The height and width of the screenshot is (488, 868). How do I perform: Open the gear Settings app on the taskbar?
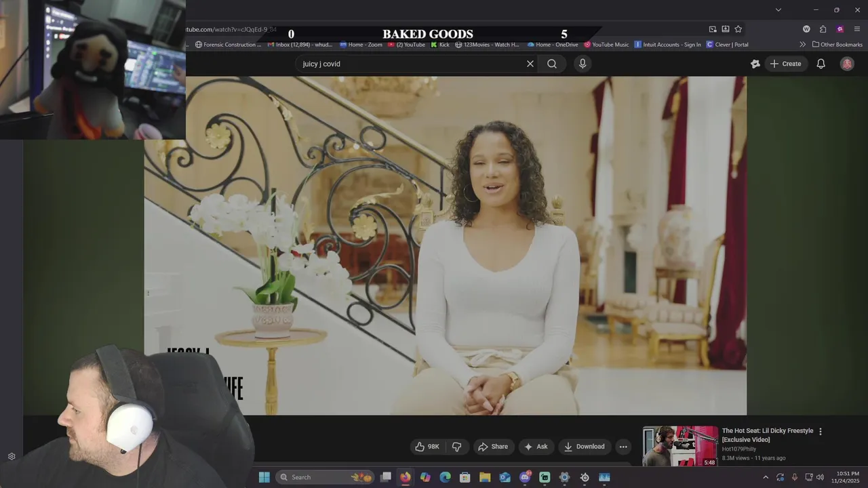point(564,477)
